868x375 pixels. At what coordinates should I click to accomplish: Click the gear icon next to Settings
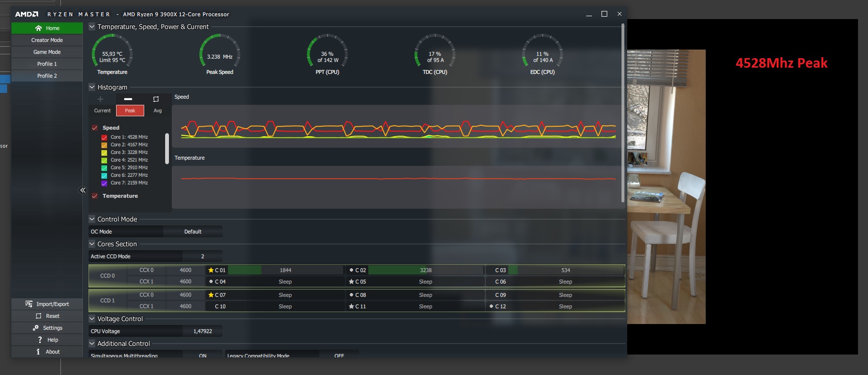pyautogui.click(x=36, y=328)
